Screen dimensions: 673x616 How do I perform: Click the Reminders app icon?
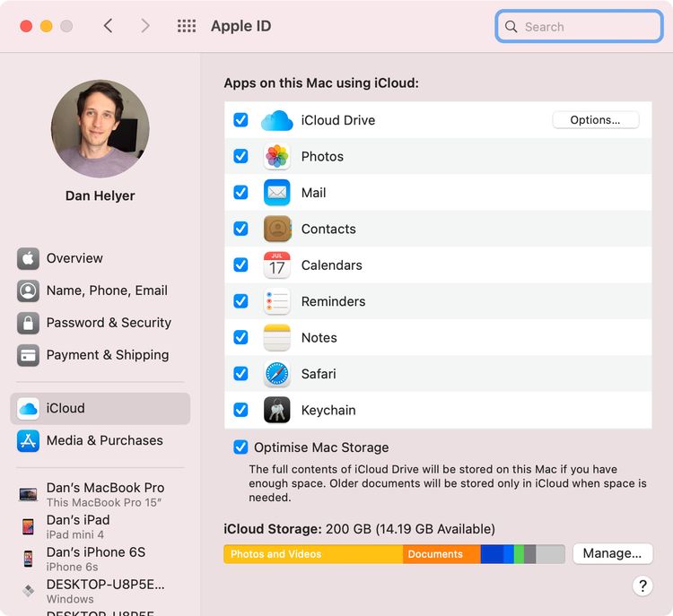pos(277,301)
